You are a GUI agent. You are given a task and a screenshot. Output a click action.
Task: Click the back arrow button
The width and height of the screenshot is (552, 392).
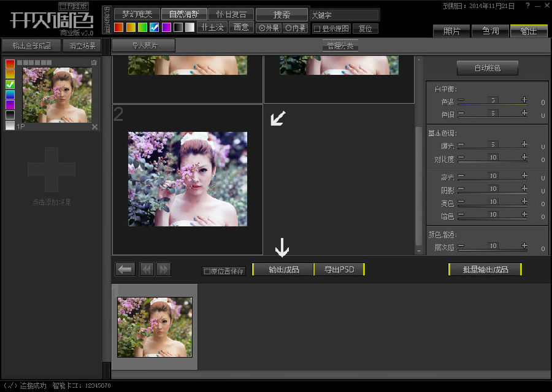(126, 269)
